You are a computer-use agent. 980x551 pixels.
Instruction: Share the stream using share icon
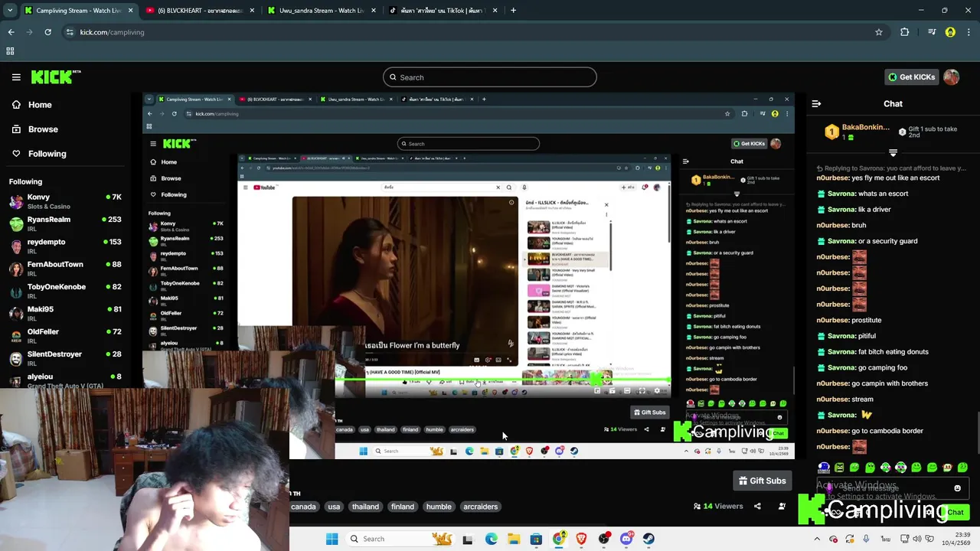pyautogui.click(x=757, y=506)
